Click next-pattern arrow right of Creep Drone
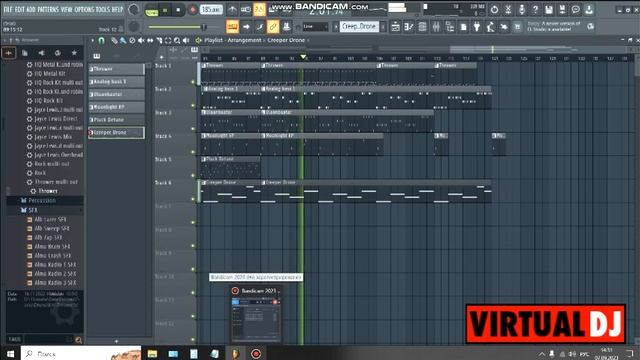This screenshot has height=360, width=640. (383, 27)
